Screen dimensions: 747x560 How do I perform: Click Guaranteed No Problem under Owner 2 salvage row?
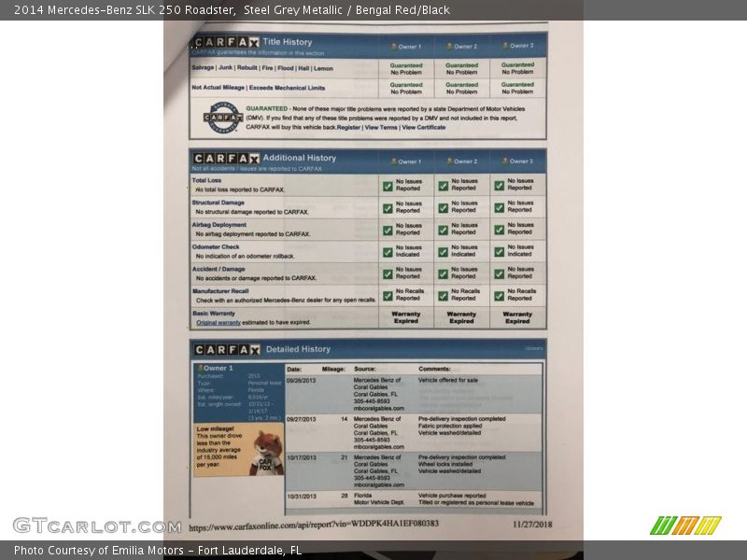[461, 68]
